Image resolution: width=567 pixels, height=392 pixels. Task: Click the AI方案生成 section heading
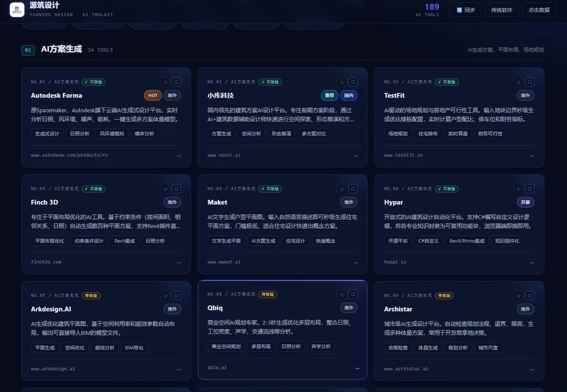point(61,49)
